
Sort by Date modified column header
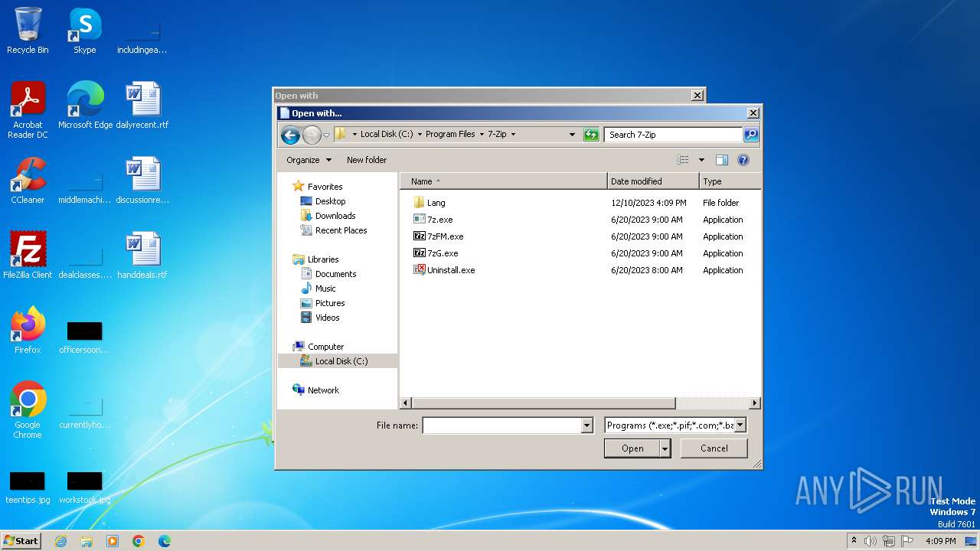[653, 181]
